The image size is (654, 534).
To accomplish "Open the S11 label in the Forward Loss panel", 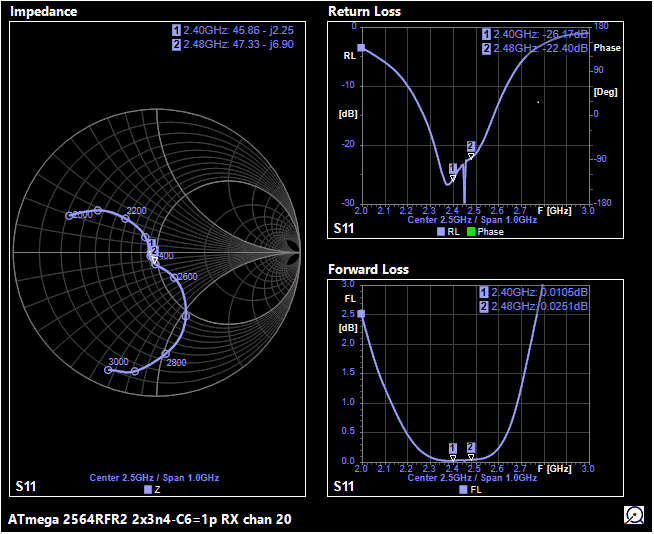I will [343, 486].
